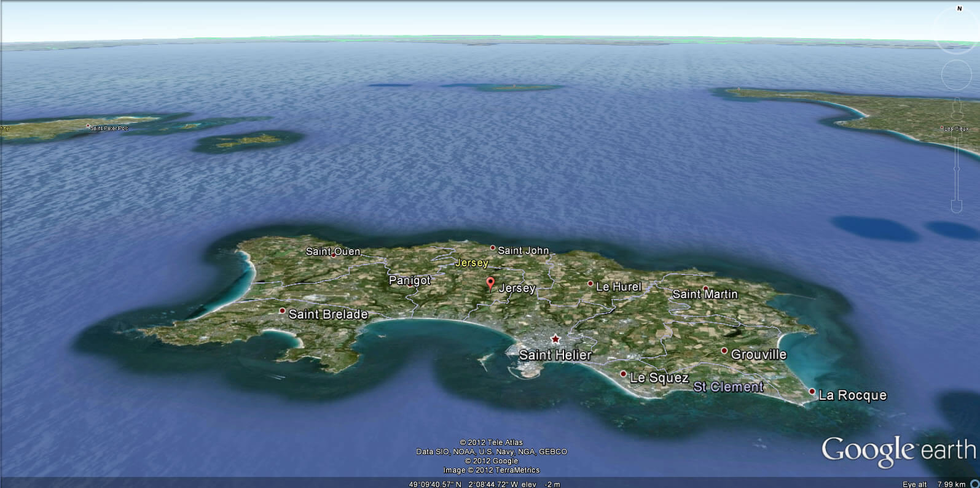The width and height of the screenshot is (980, 488).
Task: Click the N north-up compass marker
Action: coord(959,9)
